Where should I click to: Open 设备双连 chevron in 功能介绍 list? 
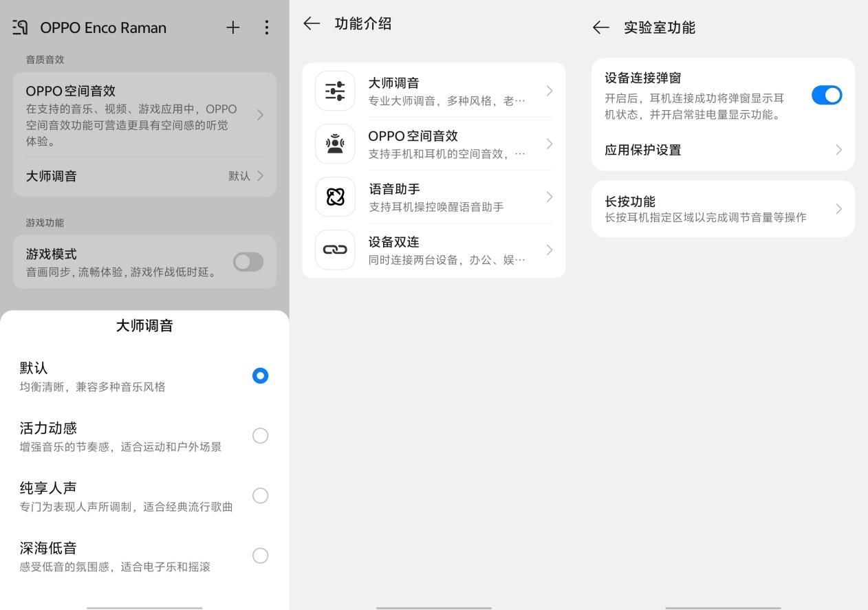549,250
